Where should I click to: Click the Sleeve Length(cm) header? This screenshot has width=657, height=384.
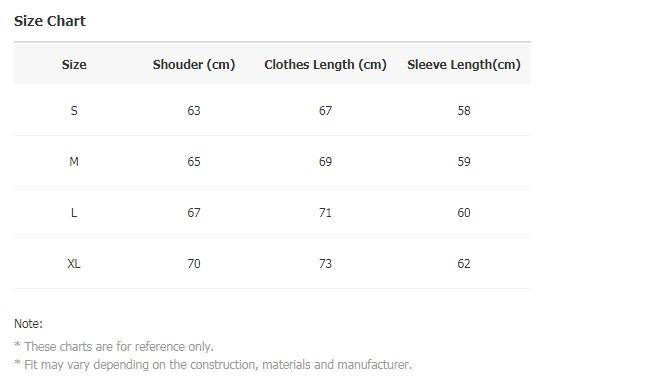tap(464, 65)
